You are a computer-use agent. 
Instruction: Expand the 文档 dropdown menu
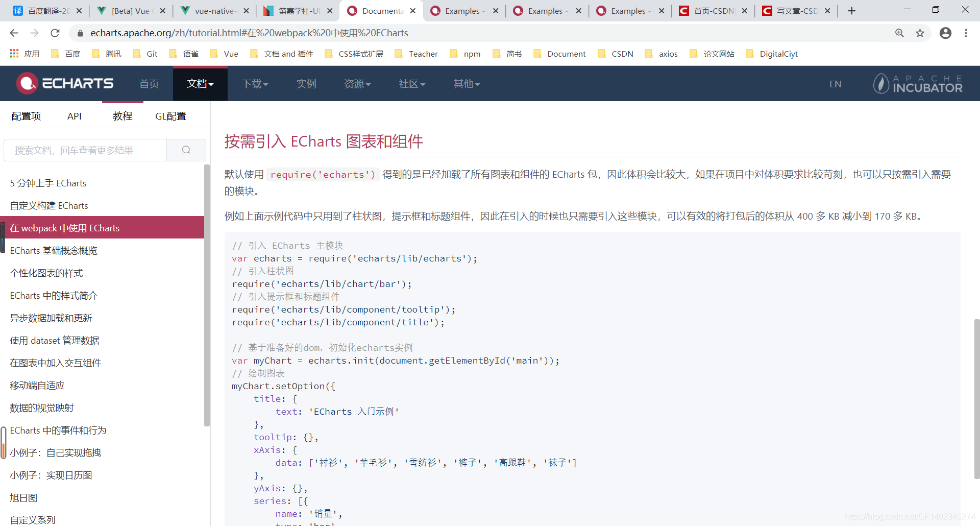(x=200, y=84)
